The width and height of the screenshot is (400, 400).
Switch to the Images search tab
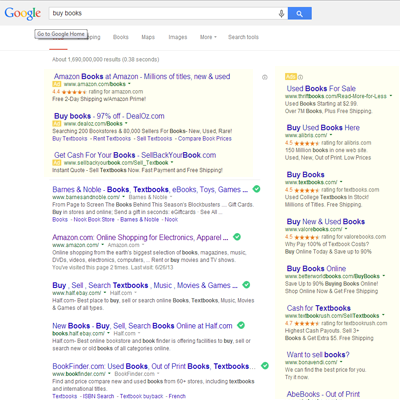point(178,37)
